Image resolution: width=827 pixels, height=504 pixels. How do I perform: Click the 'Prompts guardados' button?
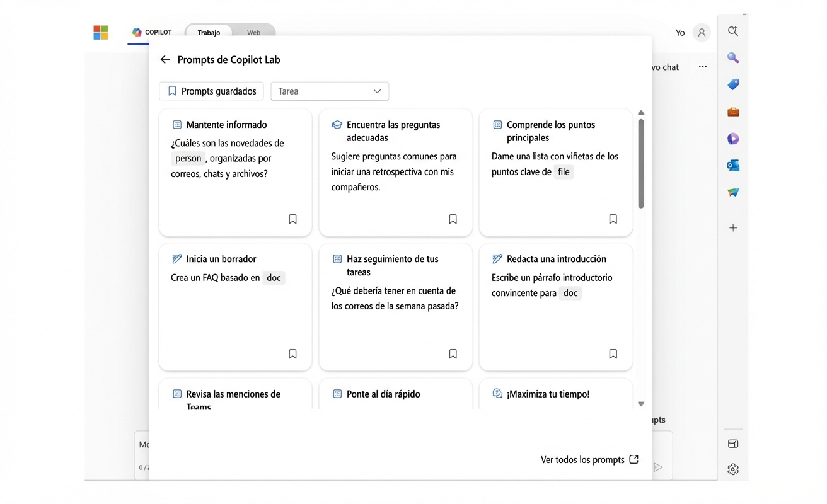(x=211, y=91)
